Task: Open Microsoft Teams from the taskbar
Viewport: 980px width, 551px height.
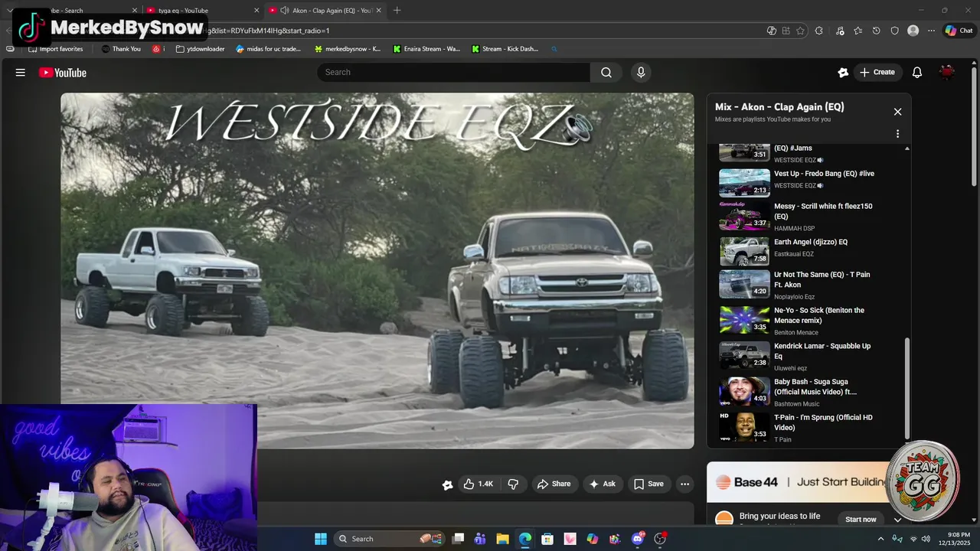Action: tap(480, 539)
